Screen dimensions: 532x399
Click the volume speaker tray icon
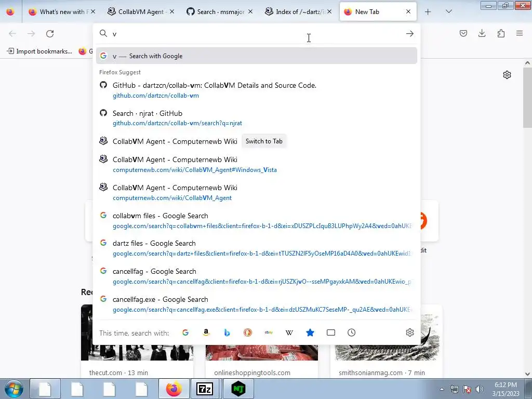tap(479, 389)
